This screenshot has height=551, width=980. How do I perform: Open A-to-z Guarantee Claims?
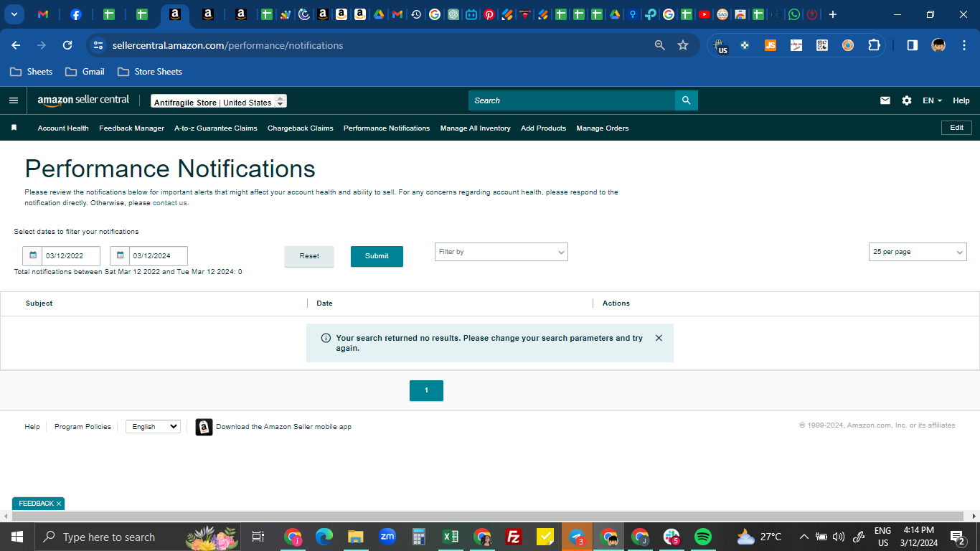(216, 128)
